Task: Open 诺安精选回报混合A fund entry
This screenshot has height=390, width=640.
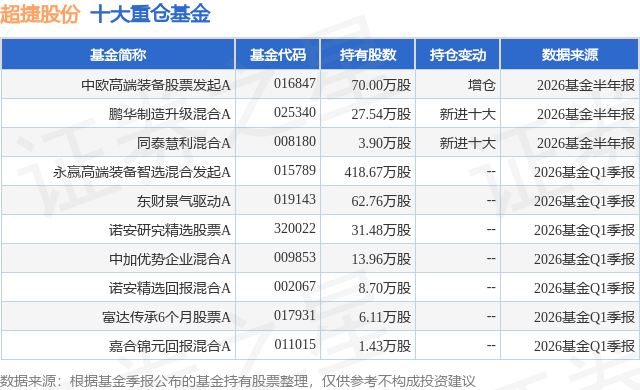Action: [170, 288]
